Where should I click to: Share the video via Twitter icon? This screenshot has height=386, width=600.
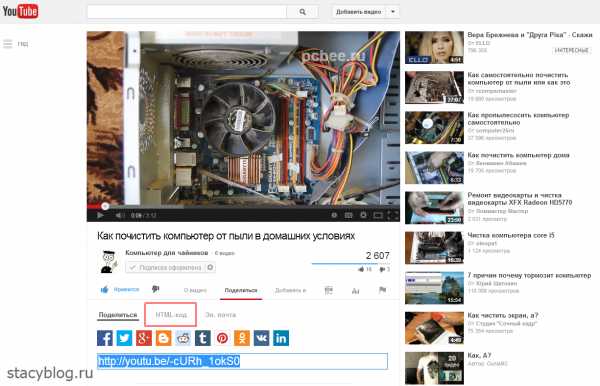124,338
